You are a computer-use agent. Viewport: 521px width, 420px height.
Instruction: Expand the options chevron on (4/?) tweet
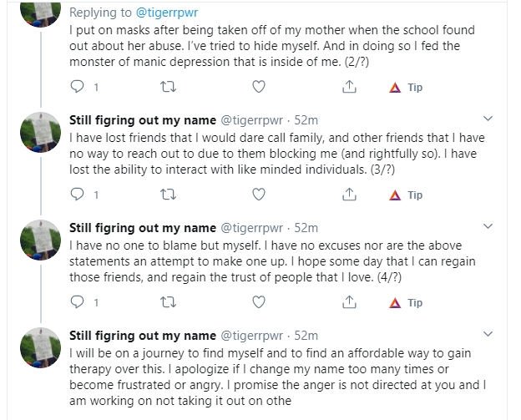[x=488, y=226]
